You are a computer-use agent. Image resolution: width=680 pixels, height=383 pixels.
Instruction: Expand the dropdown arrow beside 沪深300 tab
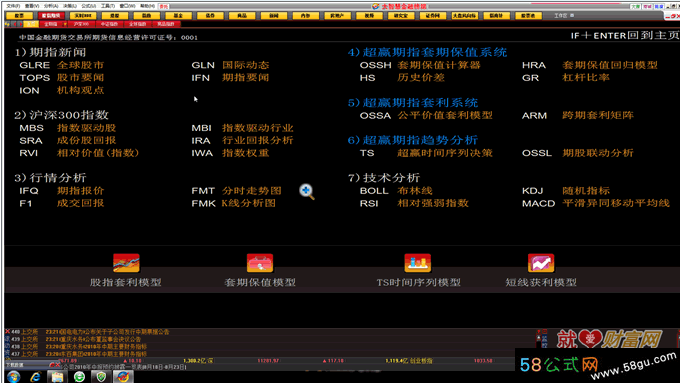tap(65, 24)
